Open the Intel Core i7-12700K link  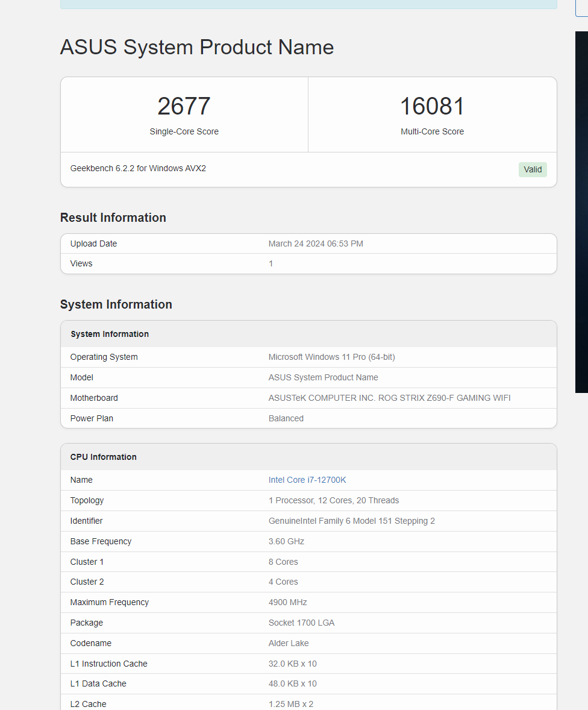click(x=307, y=480)
